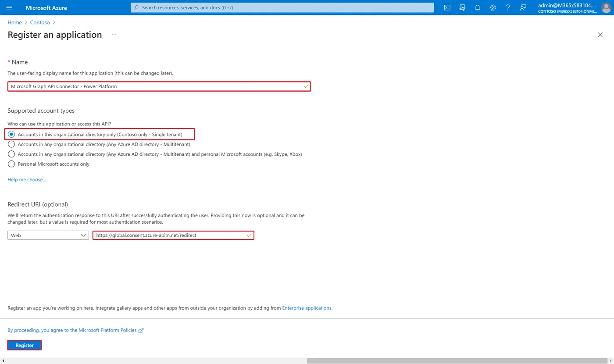This screenshot has width=614, height=364.
Task: Open the Feedback icon in the header
Action: pyautogui.click(x=523, y=7)
